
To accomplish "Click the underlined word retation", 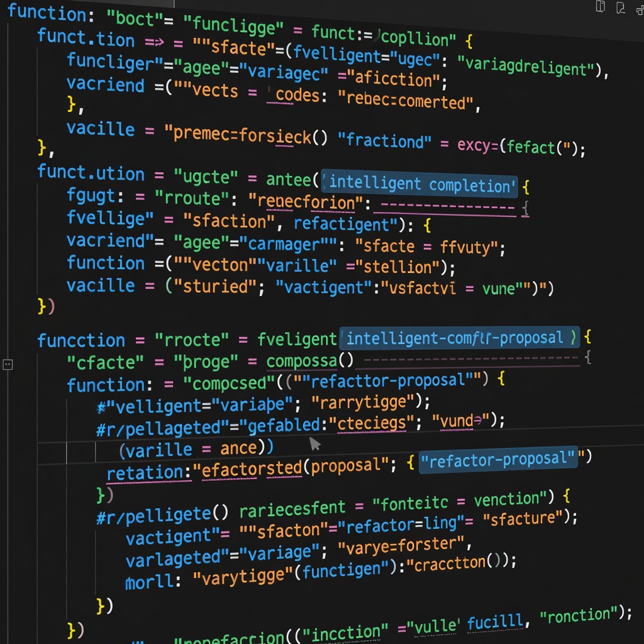I will (145, 473).
